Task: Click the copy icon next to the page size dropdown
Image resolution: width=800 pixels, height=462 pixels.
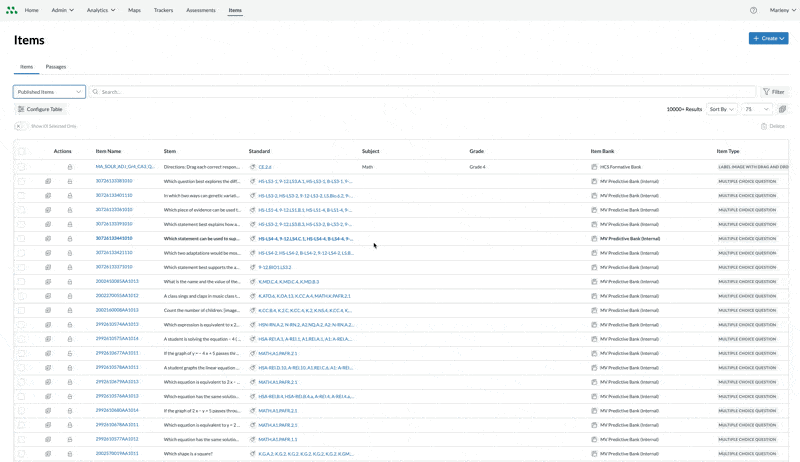Action: pyautogui.click(x=782, y=109)
